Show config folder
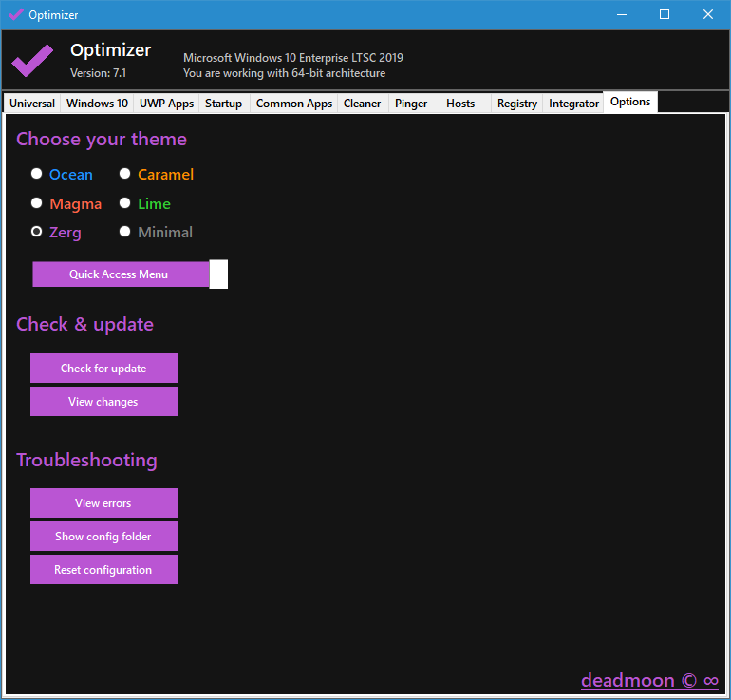The height and width of the screenshot is (700, 731). pos(103,537)
